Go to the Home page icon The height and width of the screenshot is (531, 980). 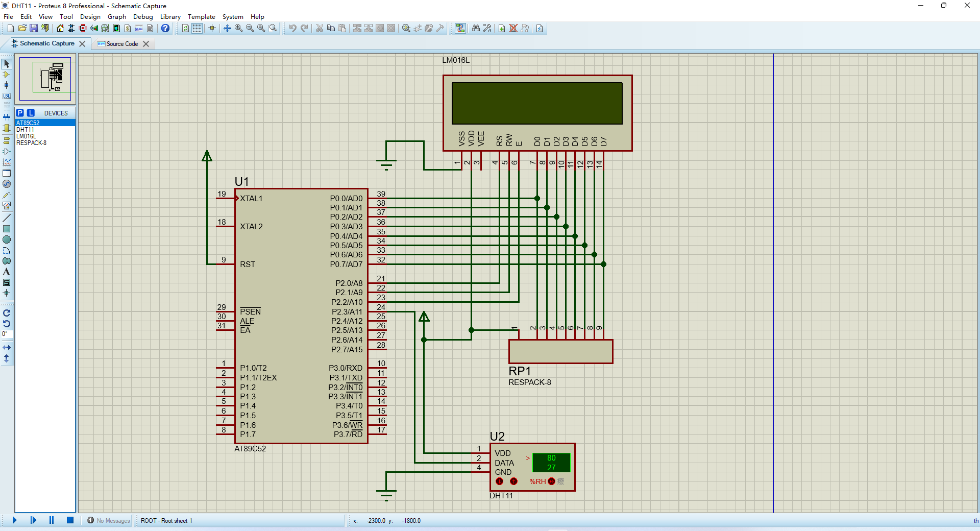pos(60,28)
